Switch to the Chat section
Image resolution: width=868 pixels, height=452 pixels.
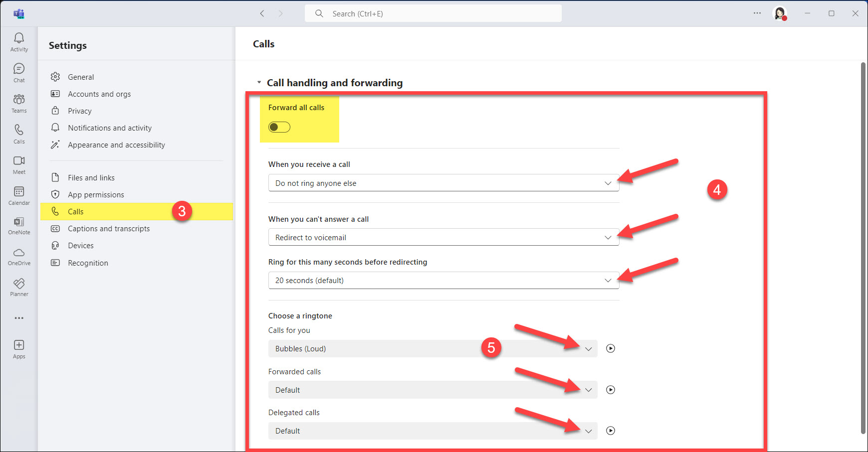tap(18, 72)
